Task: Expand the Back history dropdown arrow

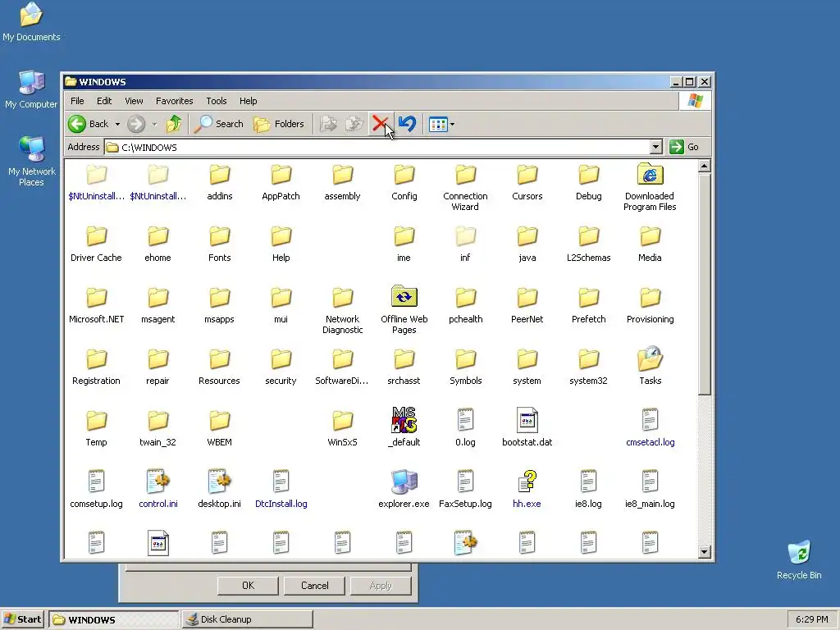Action: 117,125
